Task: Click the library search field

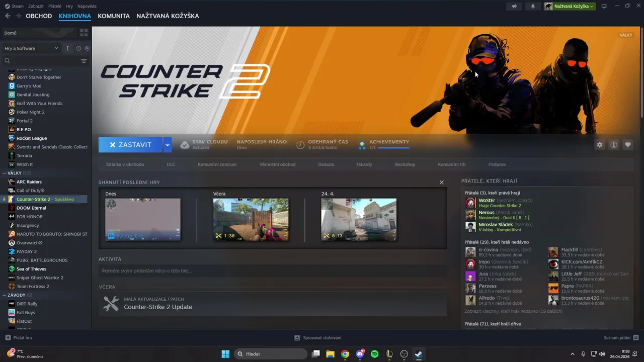Action: 40,61
